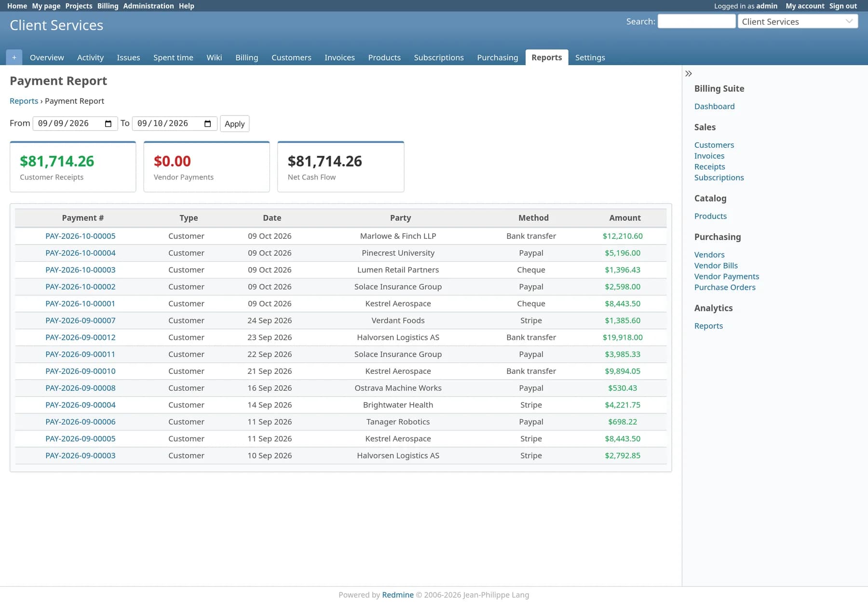
Task: Open the Administration menu item
Action: (149, 6)
